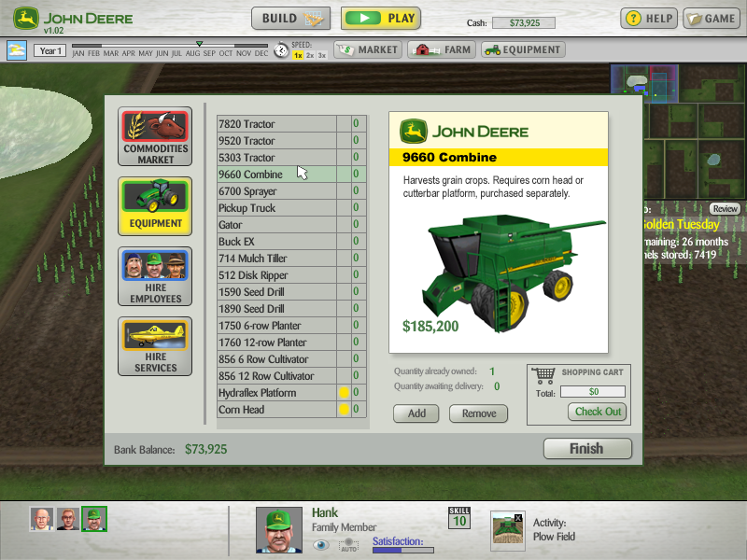Cancel Plow Field activity with X
Image resolution: width=747 pixels, height=560 pixels.
pos(518,518)
